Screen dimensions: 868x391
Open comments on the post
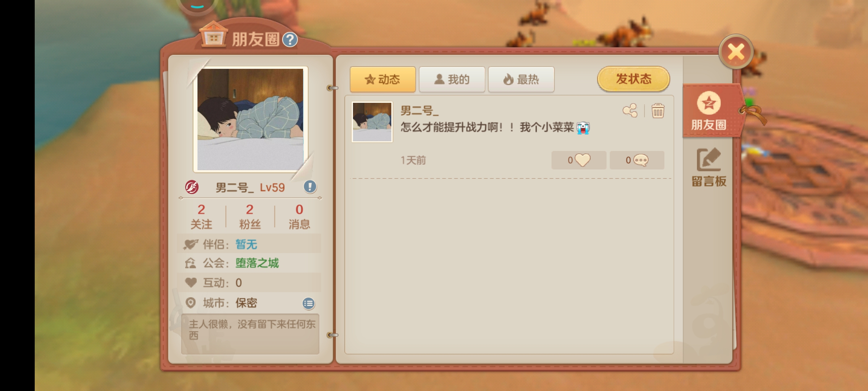click(637, 160)
